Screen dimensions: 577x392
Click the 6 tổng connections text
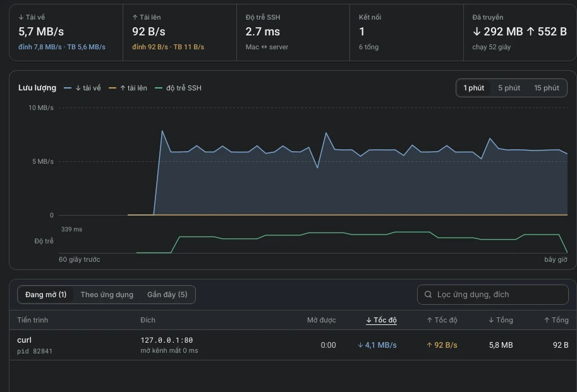(368, 47)
